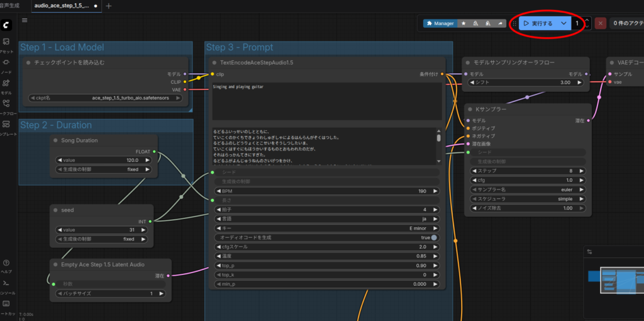Open the Manager extension panel
This screenshot has height=321, width=644.
pyautogui.click(x=440, y=23)
